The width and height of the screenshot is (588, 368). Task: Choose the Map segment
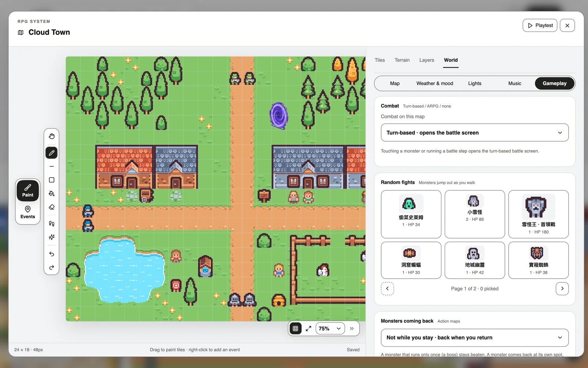[x=395, y=84]
